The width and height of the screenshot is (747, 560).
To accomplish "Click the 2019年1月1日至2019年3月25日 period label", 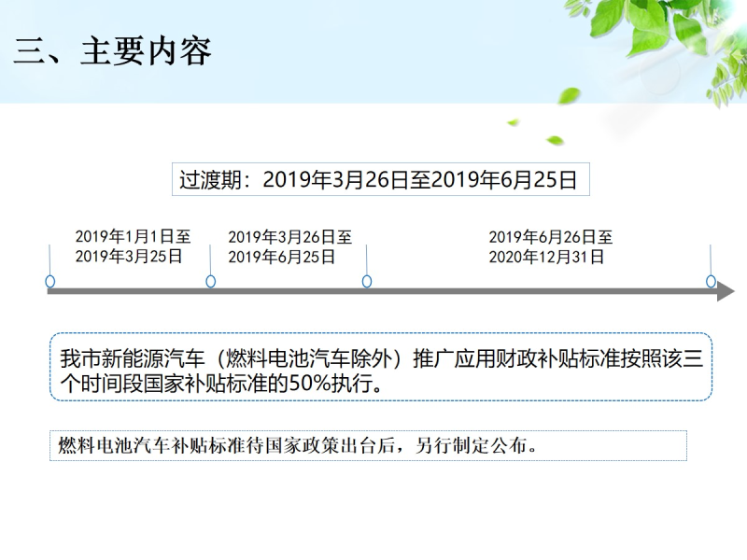I will click(133, 246).
